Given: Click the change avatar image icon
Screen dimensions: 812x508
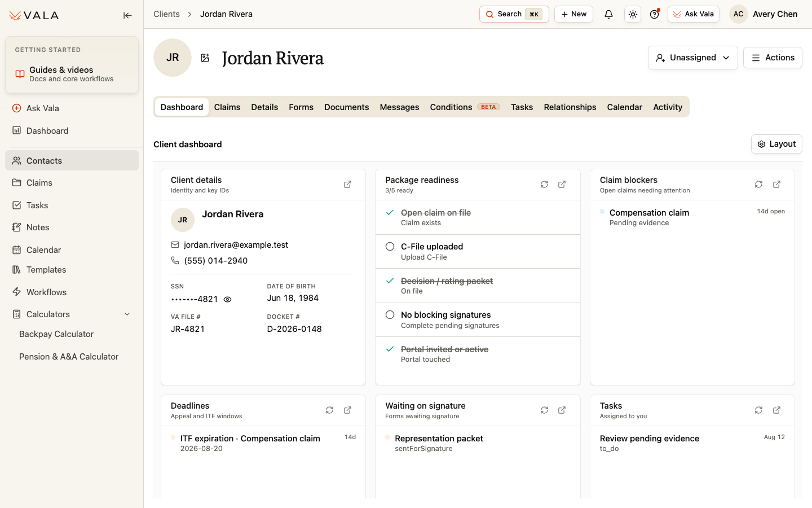Looking at the screenshot, I should [x=205, y=58].
